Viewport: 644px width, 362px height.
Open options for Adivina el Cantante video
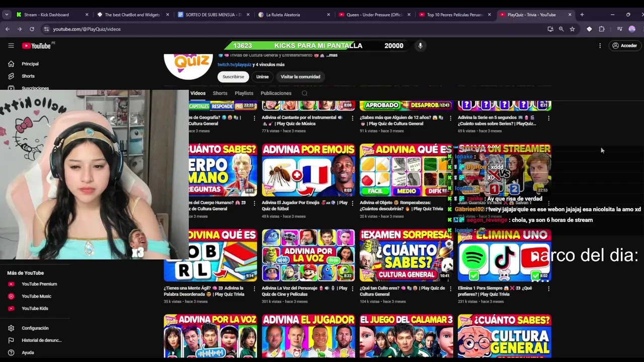tap(352, 118)
